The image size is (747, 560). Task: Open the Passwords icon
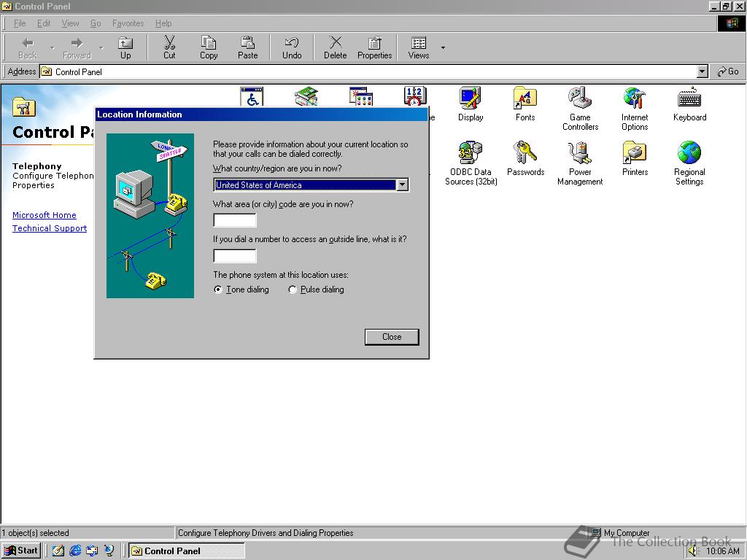click(525, 158)
